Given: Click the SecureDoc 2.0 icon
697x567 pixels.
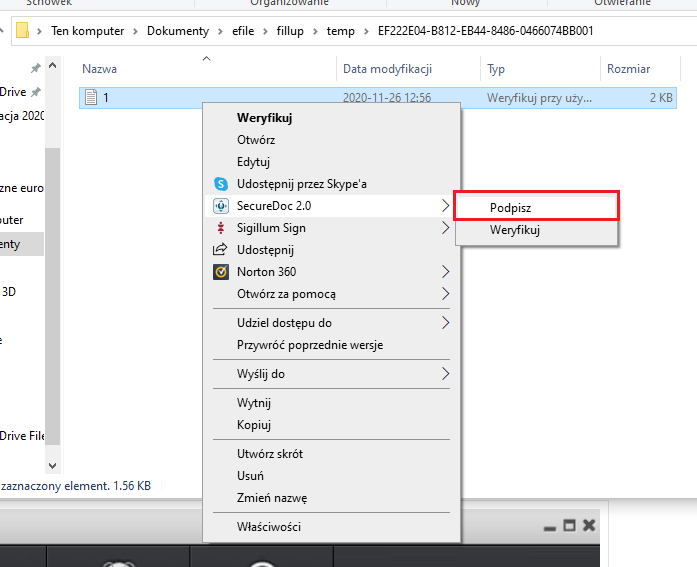Looking at the screenshot, I should [x=221, y=206].
